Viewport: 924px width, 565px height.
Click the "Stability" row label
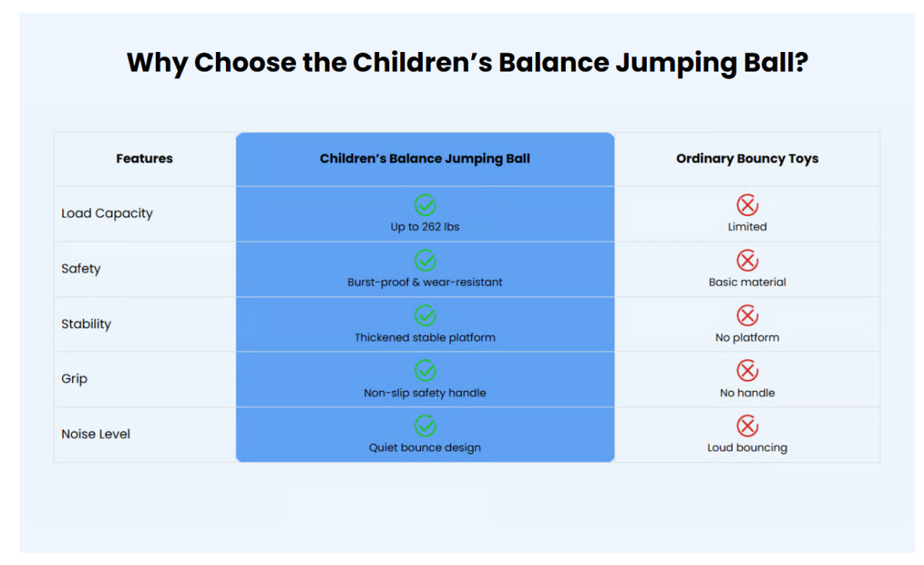(x=86, y=324)
